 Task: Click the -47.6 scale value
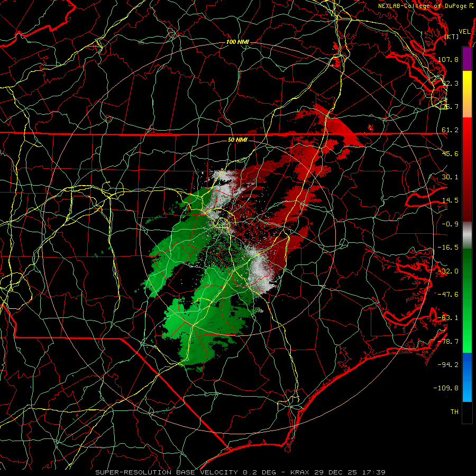(448, 295)
